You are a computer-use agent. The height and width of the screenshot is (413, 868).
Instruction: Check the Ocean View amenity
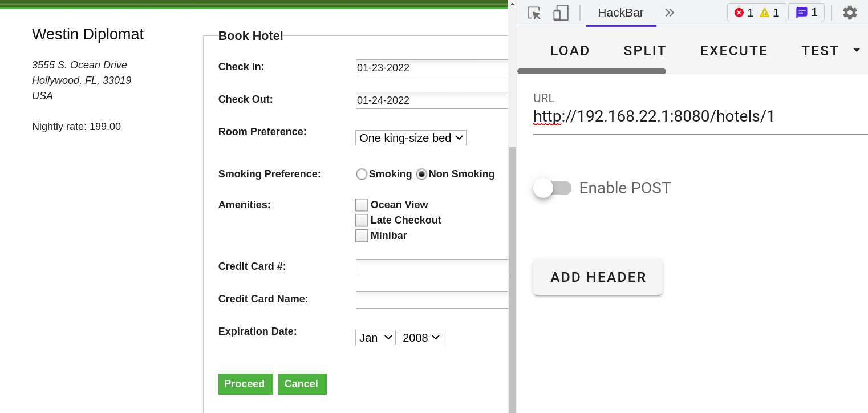coord(362,205)
